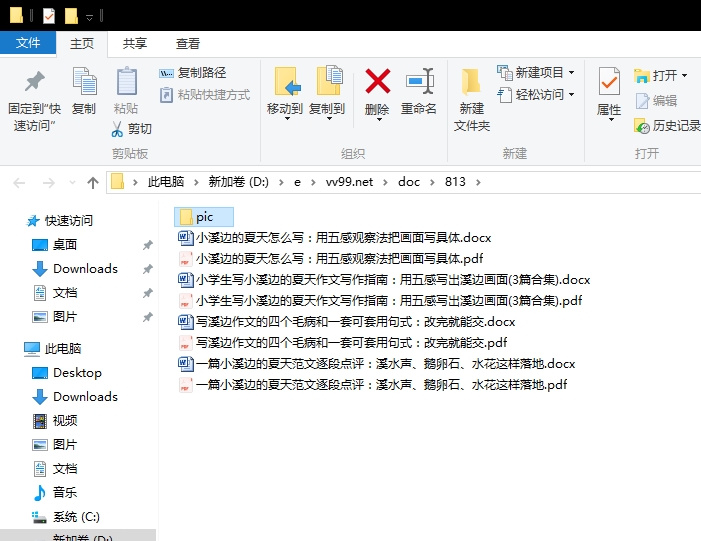Expand the Open (打开) dropdown arrow
The width and height of the screenshot is (701, 541).
point(684,76)
